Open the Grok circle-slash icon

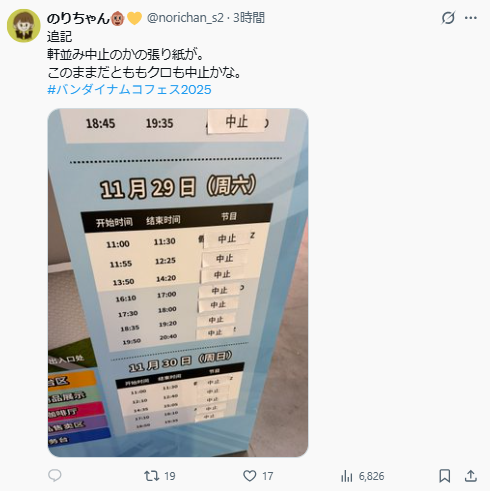tap(448, 18)
